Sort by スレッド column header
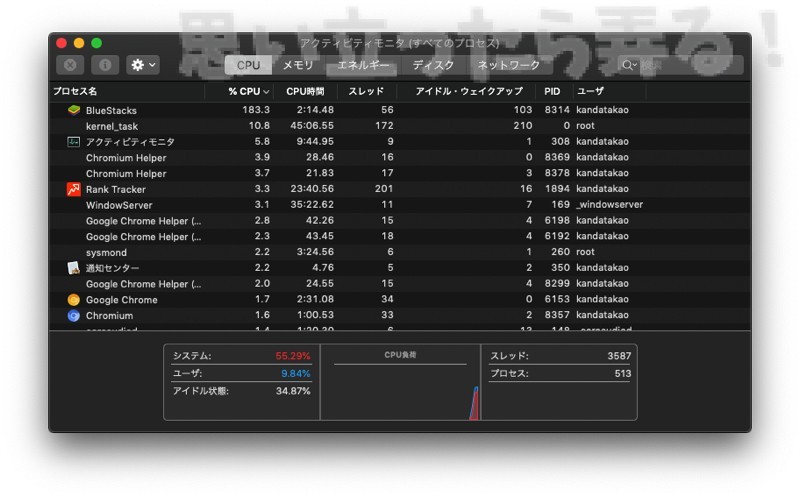 (366, 91)
